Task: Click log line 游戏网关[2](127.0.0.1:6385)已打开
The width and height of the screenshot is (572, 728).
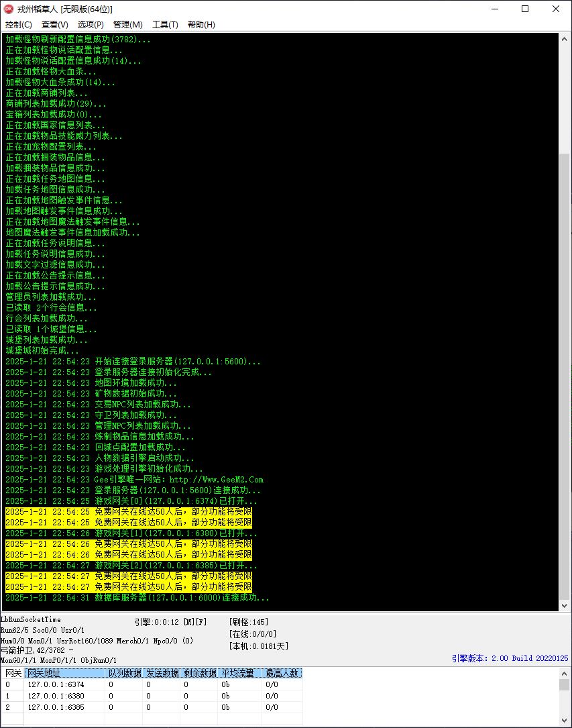Action: 131,566
